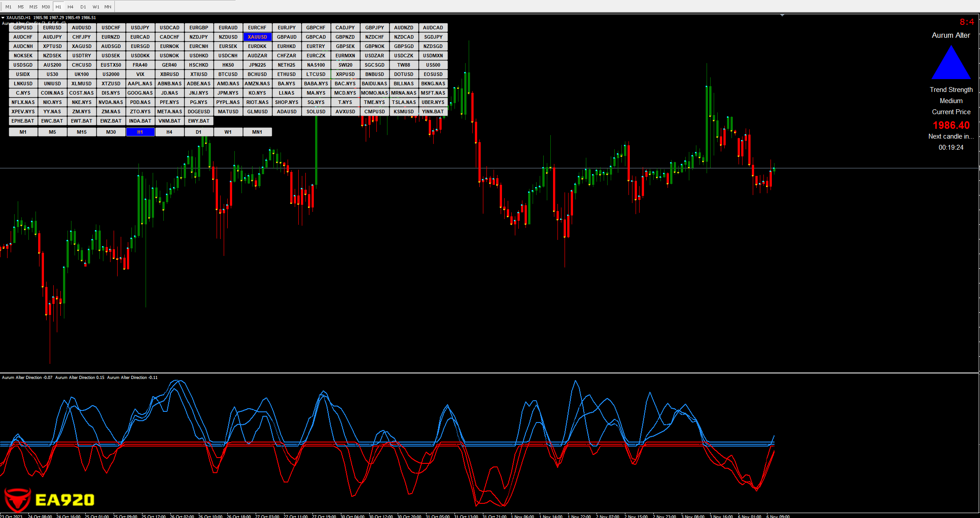Viewport: 980px width, 518px height.
Task: Click the MN1 panel timeframe button
Action: point(257,132)
